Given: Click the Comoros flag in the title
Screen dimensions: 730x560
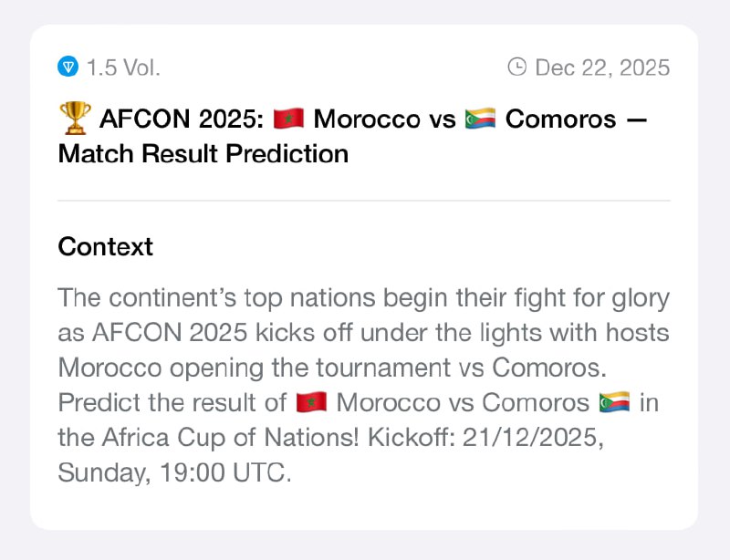Looking at the screenshot, I should click(x=480, y=119).
